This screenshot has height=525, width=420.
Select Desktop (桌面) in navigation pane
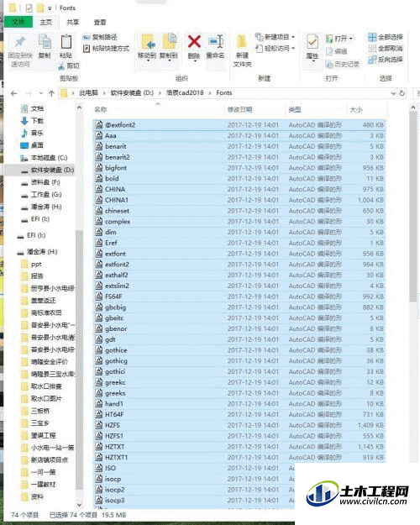[x=32, y=145]
